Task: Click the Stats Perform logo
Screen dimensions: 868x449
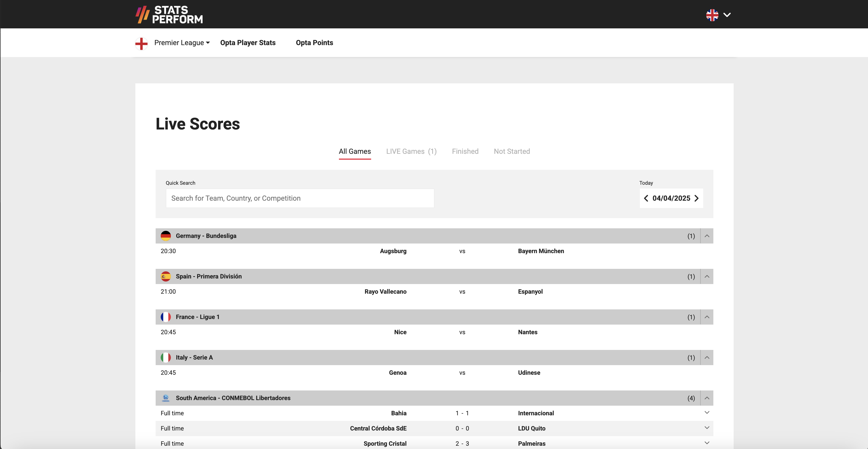Action: 169,14
